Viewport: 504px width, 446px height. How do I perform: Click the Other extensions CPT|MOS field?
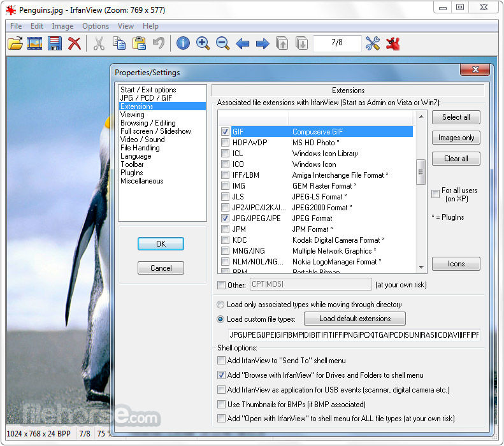pyautogui.click(x=311, y=284)
